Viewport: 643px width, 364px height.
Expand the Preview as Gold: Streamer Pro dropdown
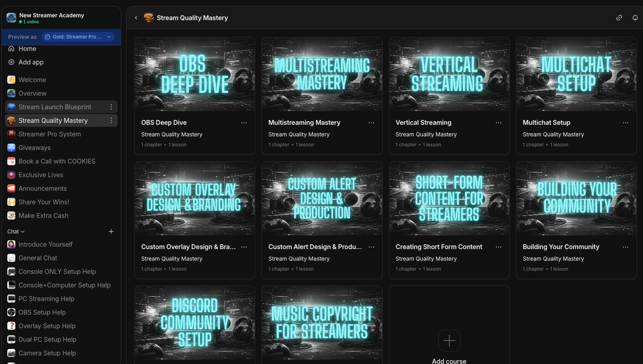pyautogui.click(x=78, y=37)
